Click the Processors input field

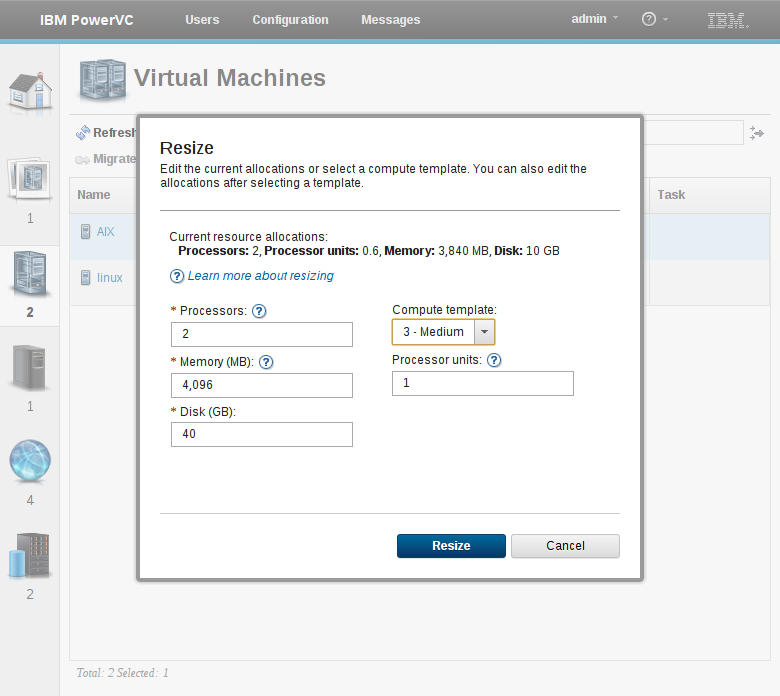coord(262,334)
